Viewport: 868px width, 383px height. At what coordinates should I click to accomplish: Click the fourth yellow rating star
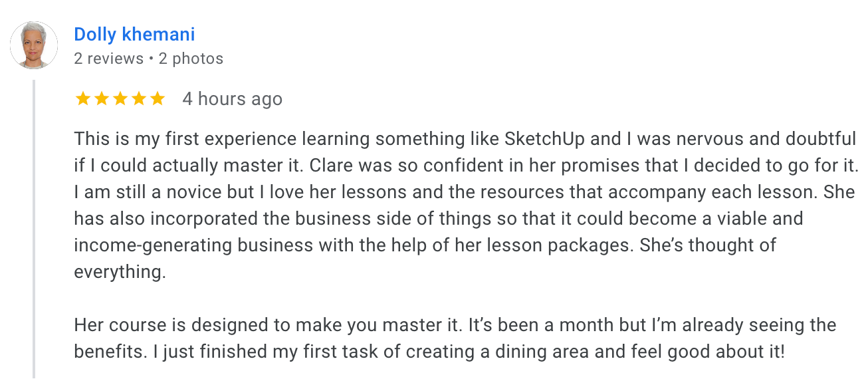139,99
